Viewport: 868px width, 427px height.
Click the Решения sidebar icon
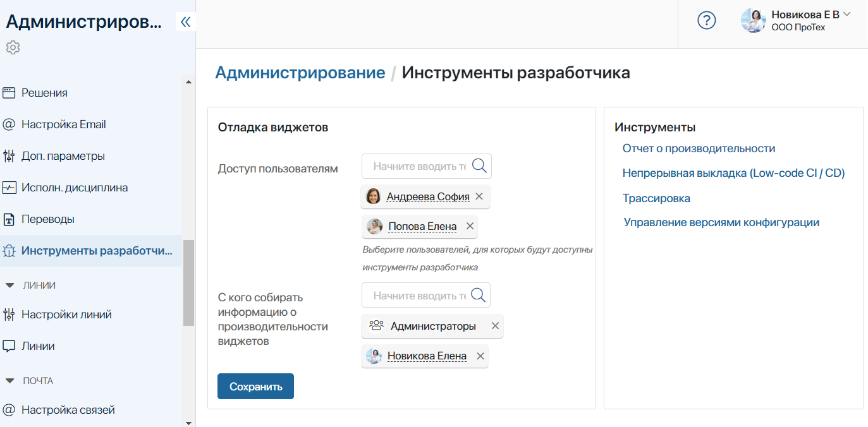[9, 93]
